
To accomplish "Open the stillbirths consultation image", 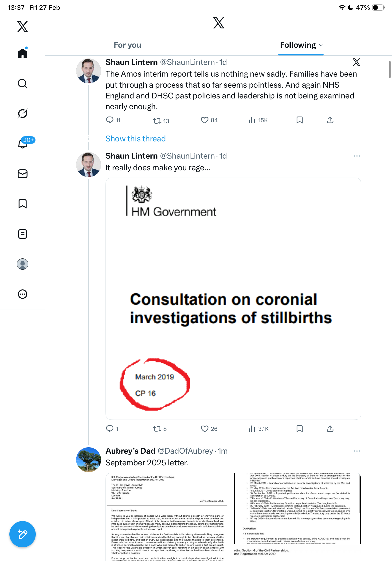I will click(233, 299).
